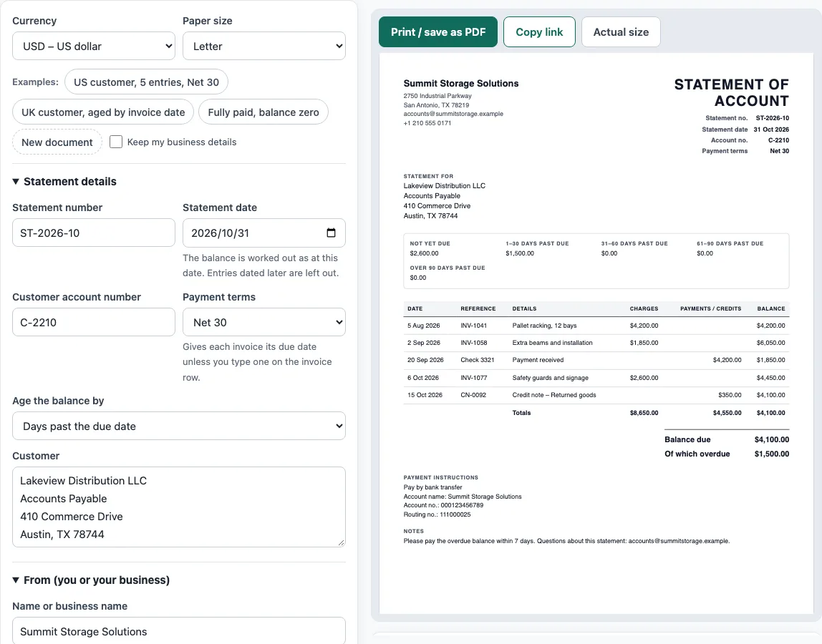
Task: Click the NOT YET DUE $2,600.00 value
Action: coord(424,253)
